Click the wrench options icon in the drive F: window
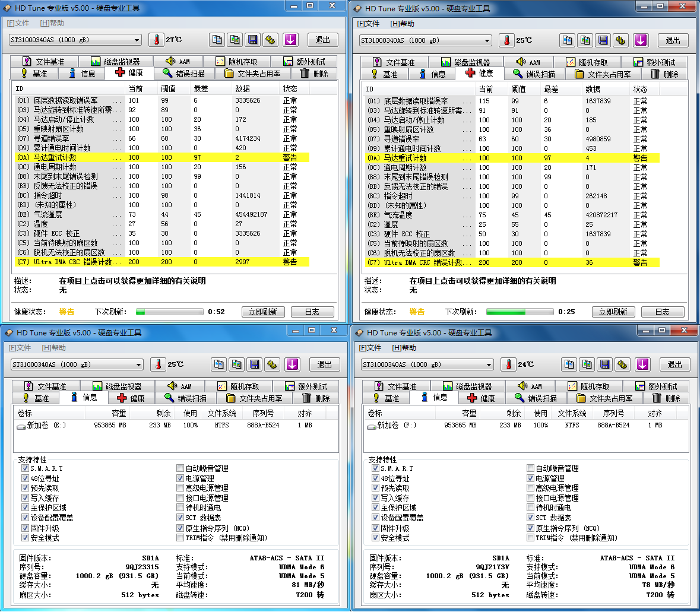The width and height of the screenshot is (700, 612). [x=623, y=364]
